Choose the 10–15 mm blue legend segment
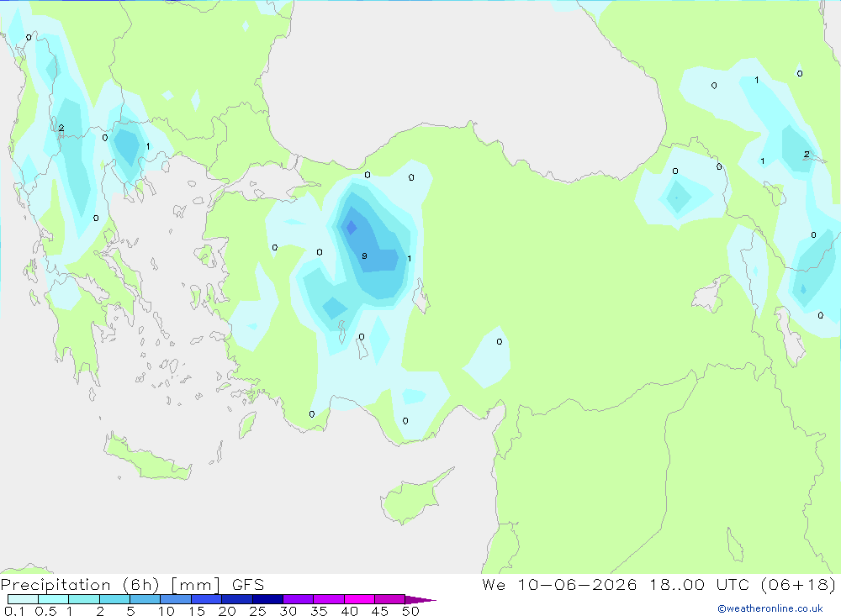 176,599
